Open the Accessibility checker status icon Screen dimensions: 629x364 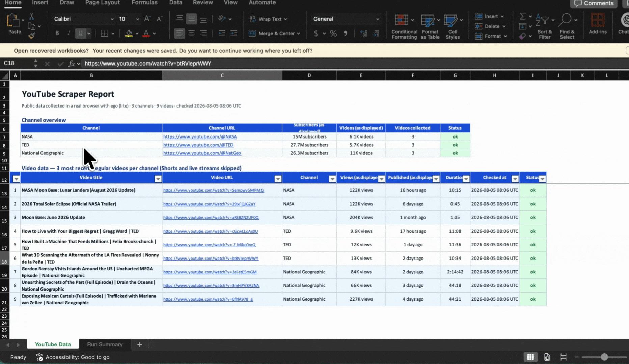click(x=39, y=357)
